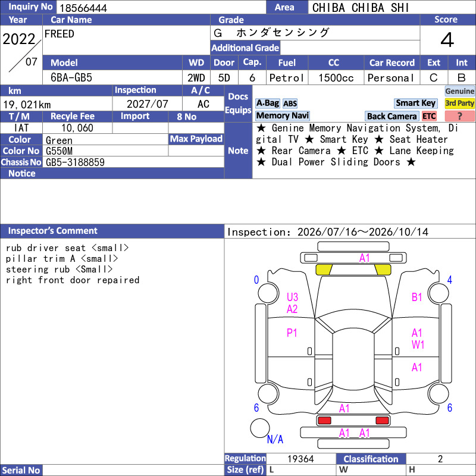Click the spare tire circle beside N/A
The image size is (476, 476).
pyautogui.click(x=260, y=428)
